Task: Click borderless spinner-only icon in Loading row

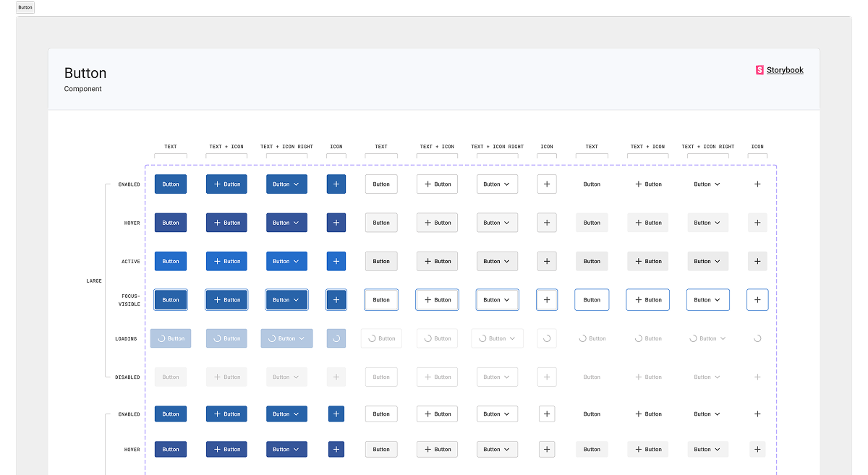Action: click(757, 338)
